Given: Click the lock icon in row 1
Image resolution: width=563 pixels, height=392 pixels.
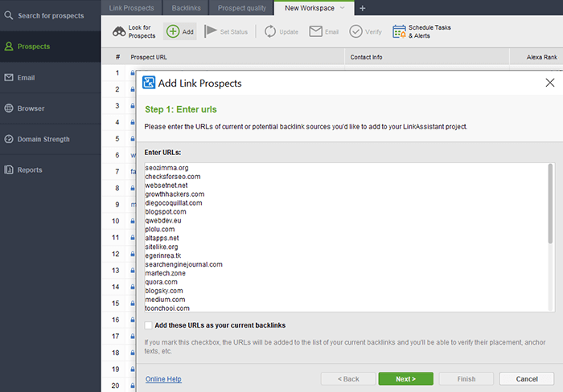Looking at the screenshot, I should click(x=133, y=73).
